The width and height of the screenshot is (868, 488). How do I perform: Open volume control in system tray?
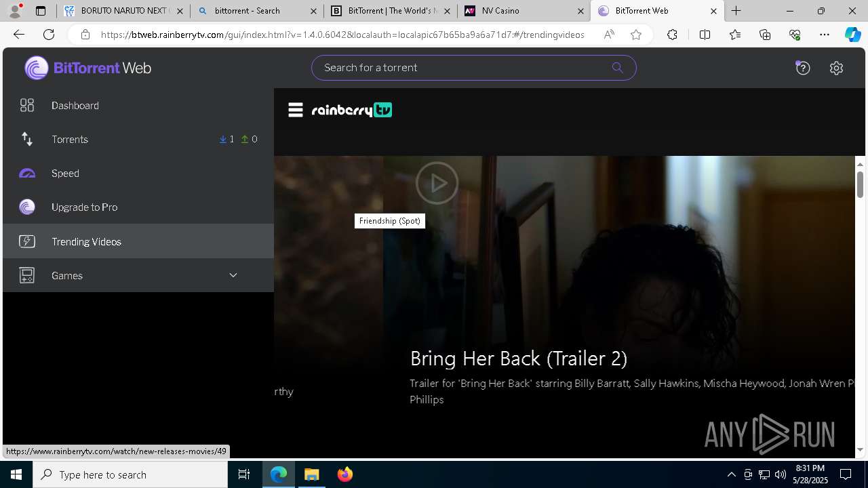click(x=780, y=474)
